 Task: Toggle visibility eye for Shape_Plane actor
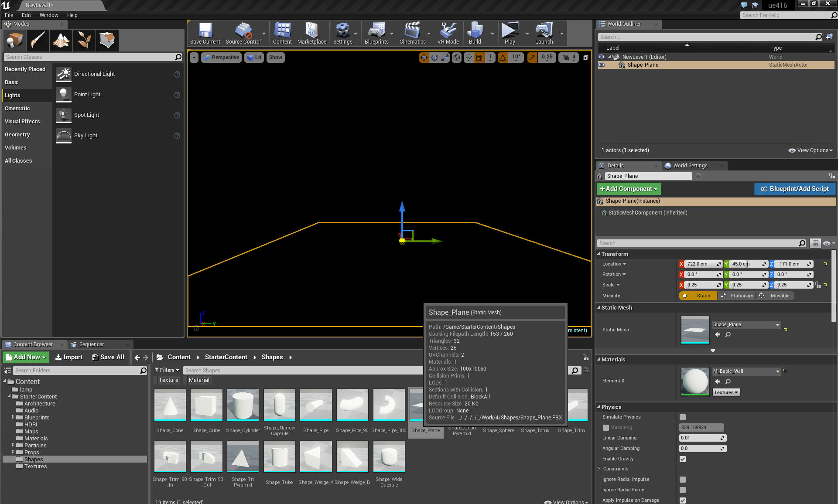(602, 65)
